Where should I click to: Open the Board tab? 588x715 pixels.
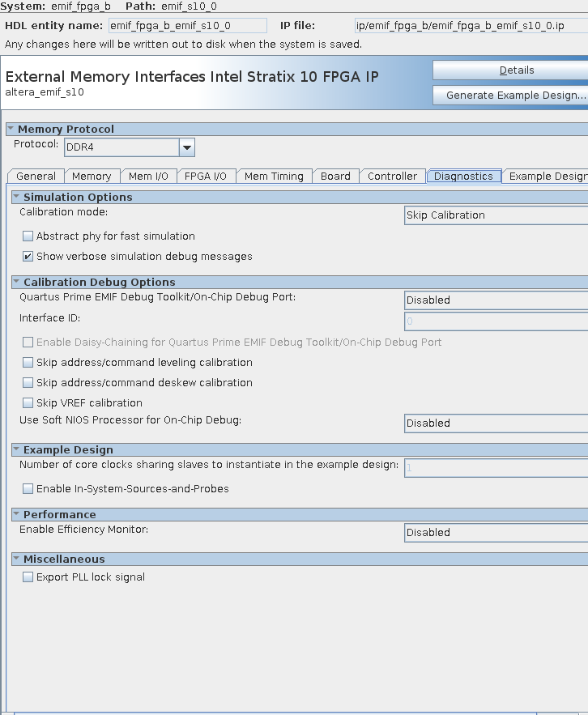[x=336, y=176]
